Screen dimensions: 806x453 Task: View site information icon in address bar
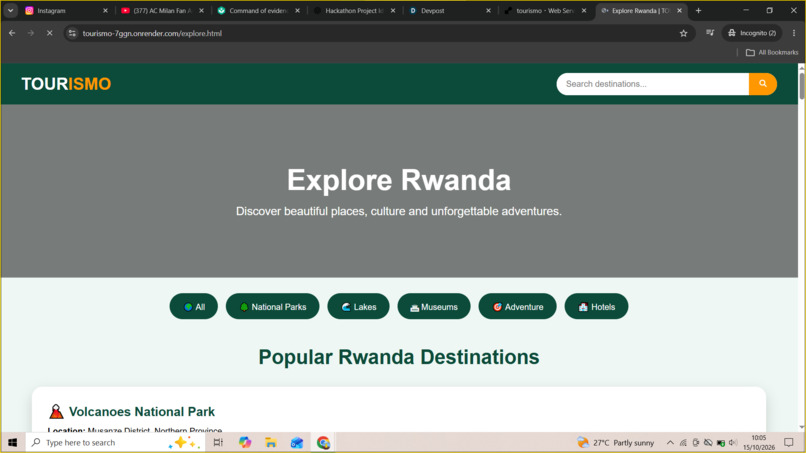point(72,33)
